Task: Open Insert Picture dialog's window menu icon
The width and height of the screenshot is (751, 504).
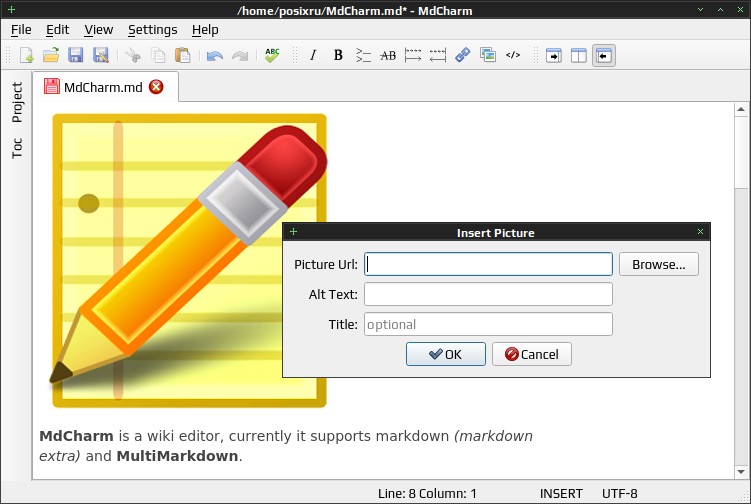Action: click(294, 232)
